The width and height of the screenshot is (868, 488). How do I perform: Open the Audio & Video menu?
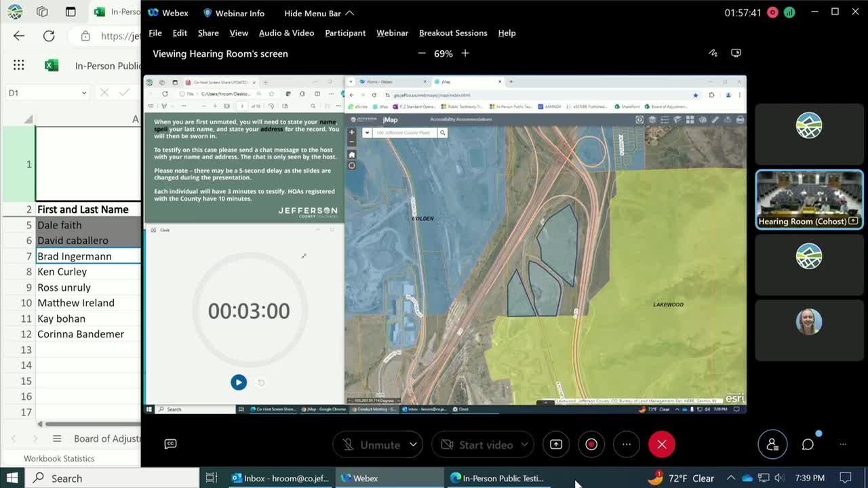pyautogui.click(x=286, y=33)
